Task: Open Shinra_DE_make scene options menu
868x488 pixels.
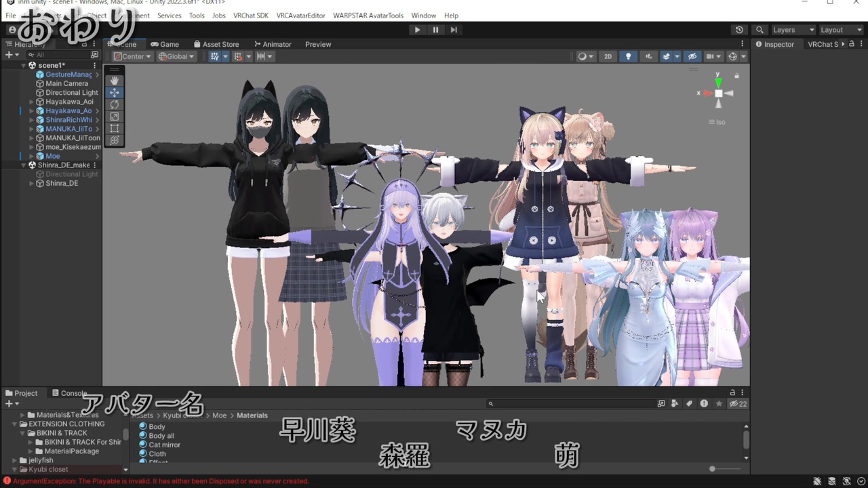Action: click(x=94, y=165)
